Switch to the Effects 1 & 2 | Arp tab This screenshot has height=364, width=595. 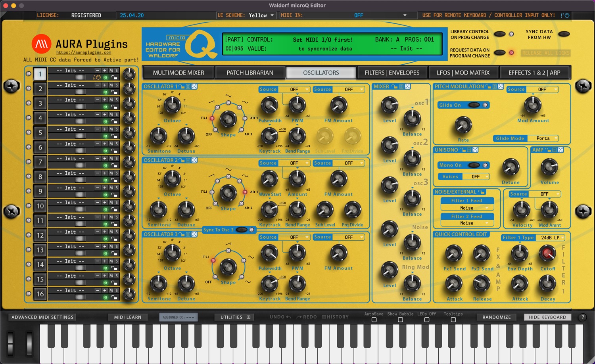point(534,73)
